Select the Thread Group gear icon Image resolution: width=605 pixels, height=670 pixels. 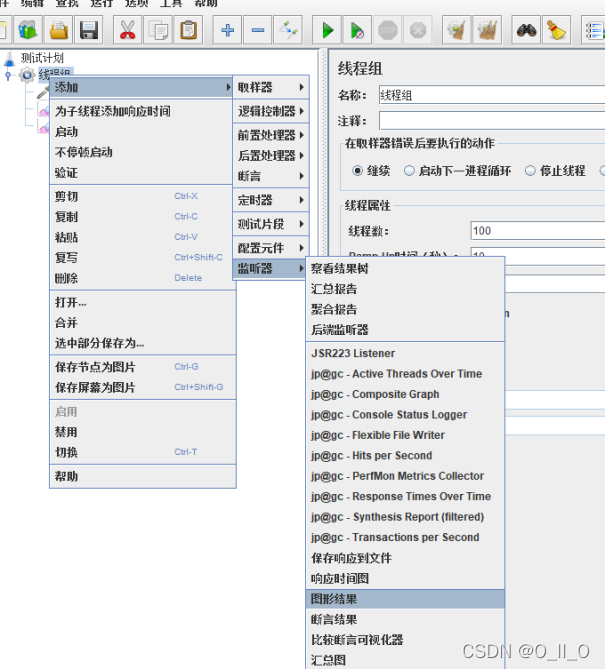27,75
